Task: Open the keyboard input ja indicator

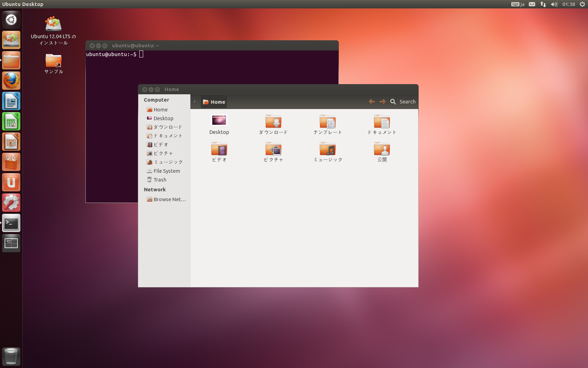Action: (518, 4)
